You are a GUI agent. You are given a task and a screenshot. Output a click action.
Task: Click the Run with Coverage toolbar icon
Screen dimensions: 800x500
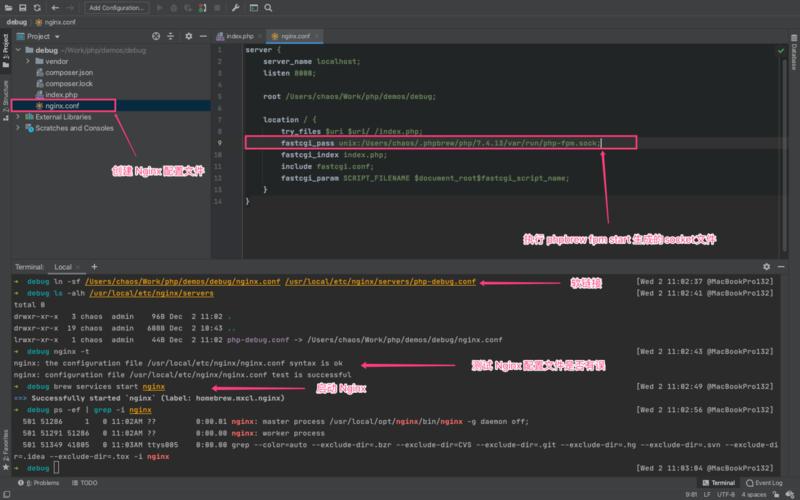(x=188, y=8)
